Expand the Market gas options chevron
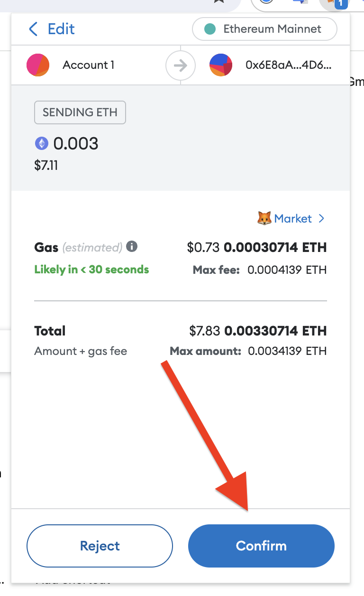The image size is (364, 596). 321,218
